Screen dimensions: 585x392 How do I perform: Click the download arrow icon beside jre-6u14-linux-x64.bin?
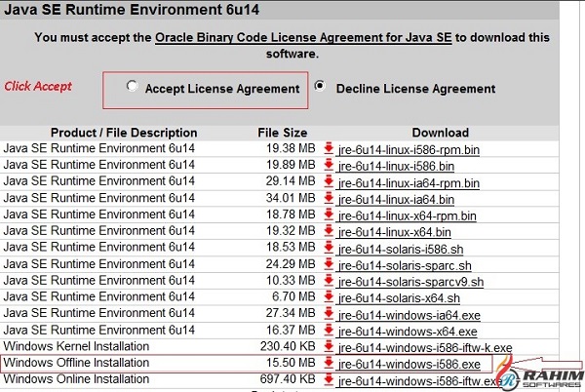pyautogui.click(x=329, y=230)
